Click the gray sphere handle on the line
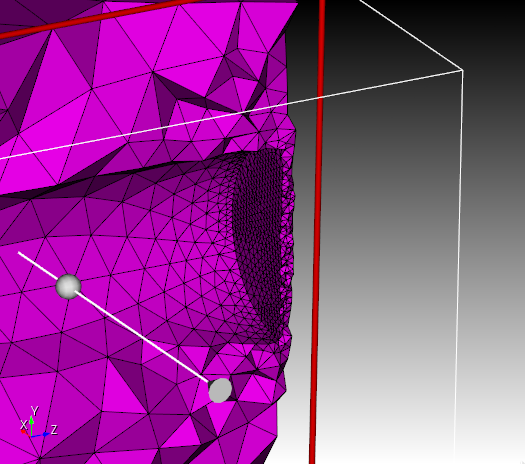Viewport: 525px width, 464px height. [x=68, y=286]
